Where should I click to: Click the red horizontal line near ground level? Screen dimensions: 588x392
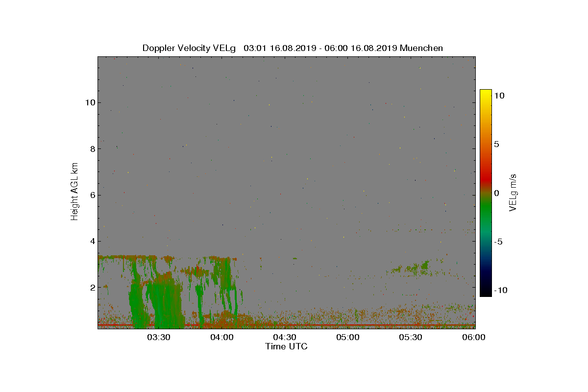click(287, 324)
